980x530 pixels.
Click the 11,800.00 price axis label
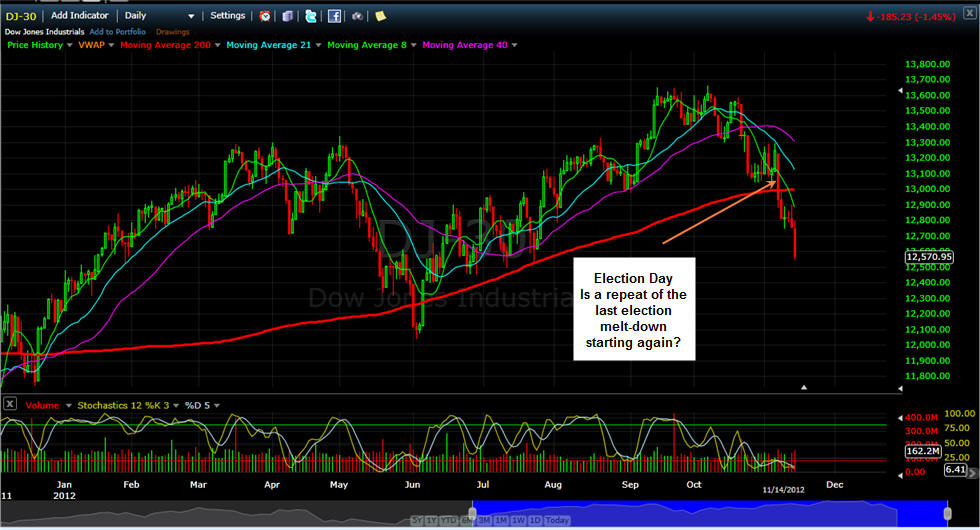point(928,376)
